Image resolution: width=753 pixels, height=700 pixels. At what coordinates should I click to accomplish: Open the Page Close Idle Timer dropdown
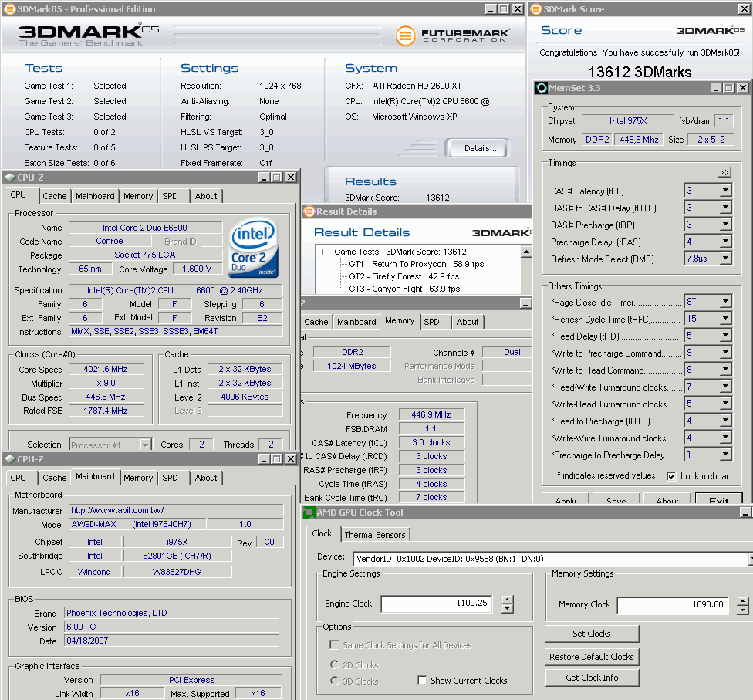(726, 301)
